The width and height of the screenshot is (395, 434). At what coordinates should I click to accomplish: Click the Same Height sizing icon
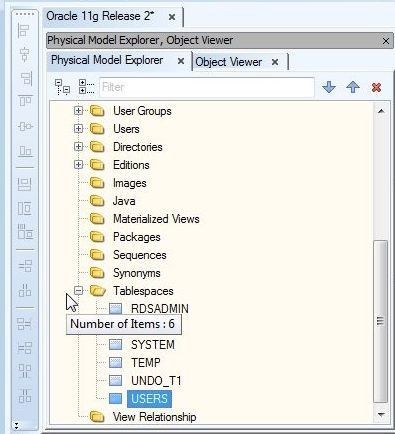24,208
